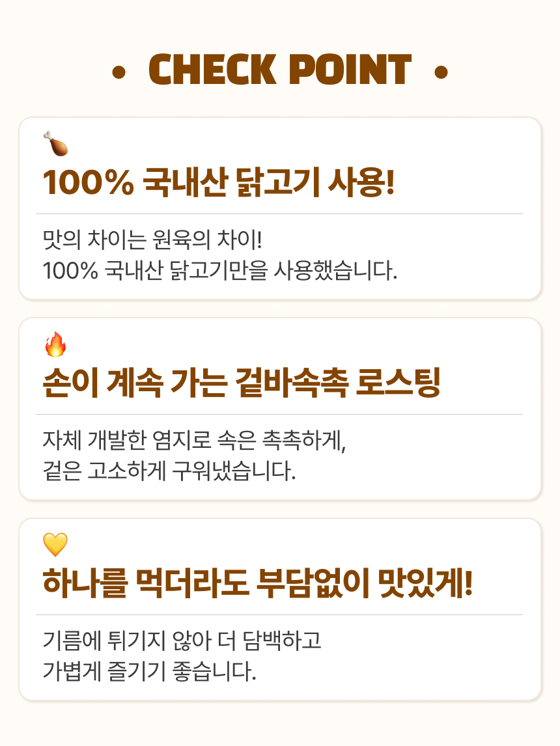560x746 pixels.
Task: Click the line "겉은 고소하게 구워냈습니다."
Action: click(x=169, y=471)
